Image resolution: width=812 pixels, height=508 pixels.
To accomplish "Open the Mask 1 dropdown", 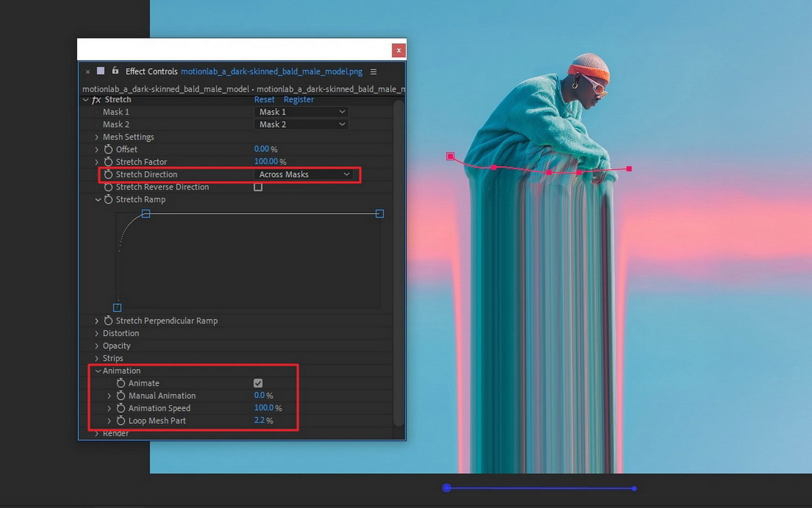I will [x=301, y=112].
